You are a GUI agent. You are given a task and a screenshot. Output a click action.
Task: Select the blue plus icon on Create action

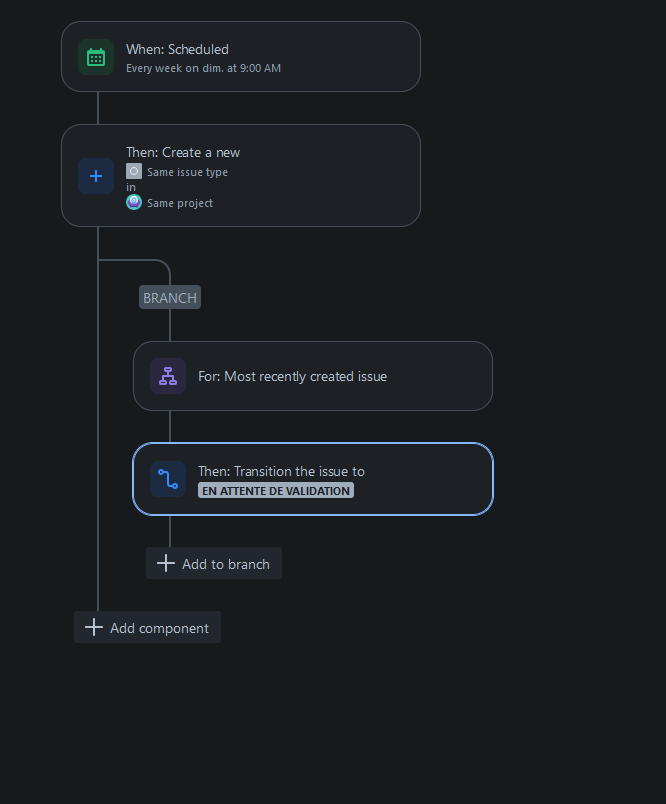tap(95, 175)
